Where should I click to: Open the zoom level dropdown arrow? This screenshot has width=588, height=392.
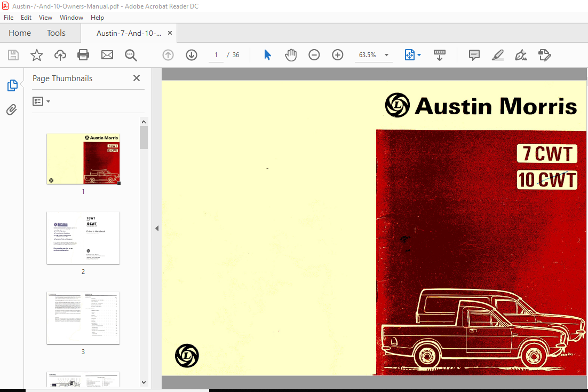click(x=386, y=55)
